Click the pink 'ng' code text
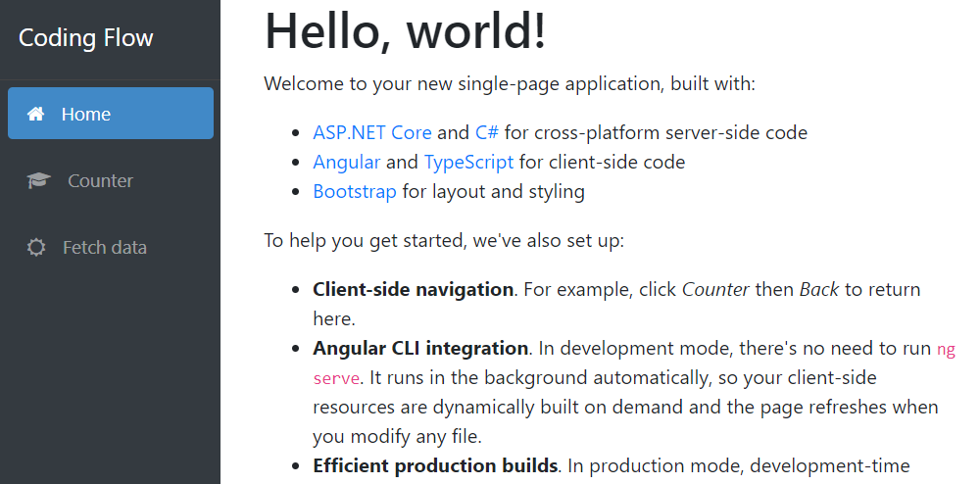Viewport: 980px width, 484px height. [945, 349]
